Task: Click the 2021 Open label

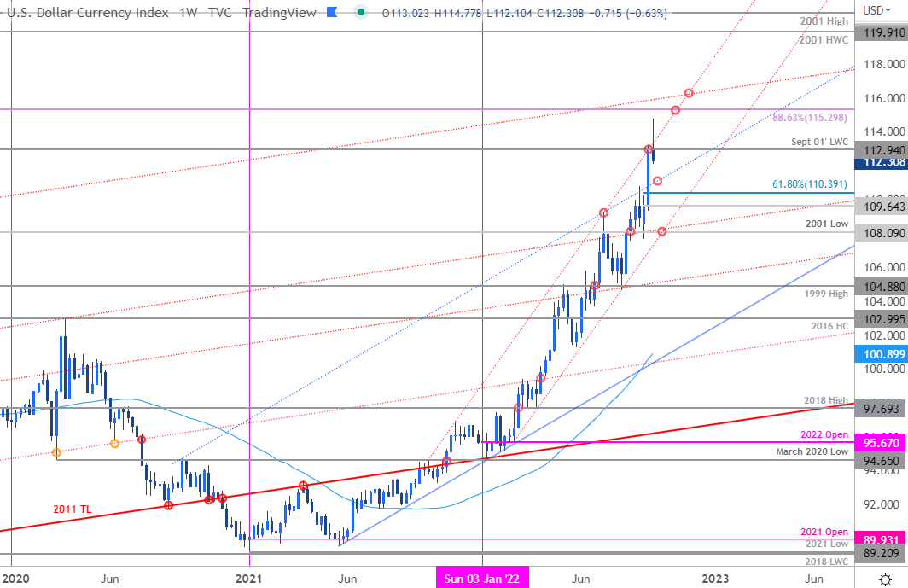Action: click(x=824, y=532)
